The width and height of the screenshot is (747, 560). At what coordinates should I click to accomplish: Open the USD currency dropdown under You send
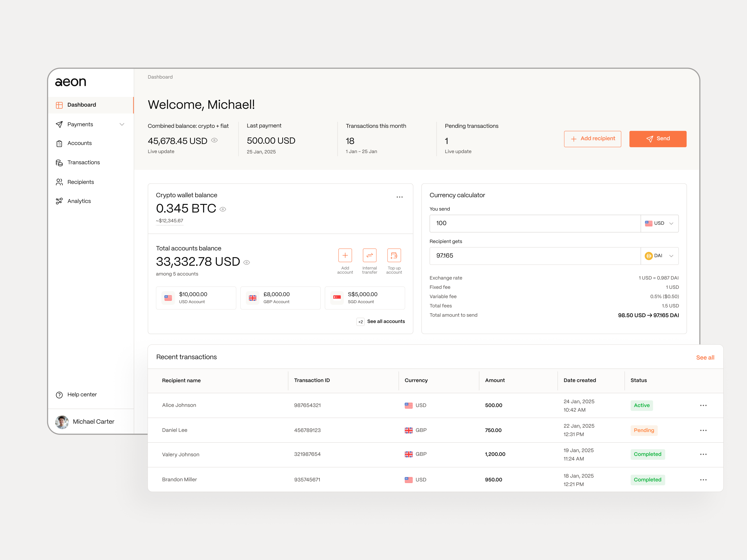(659, 223)
